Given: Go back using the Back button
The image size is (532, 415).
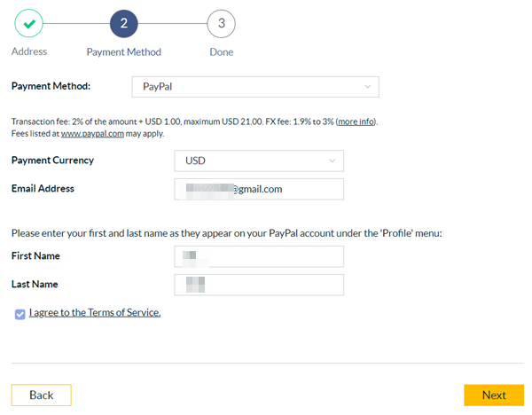Looking at the screenshot, I should coord(41,395).
